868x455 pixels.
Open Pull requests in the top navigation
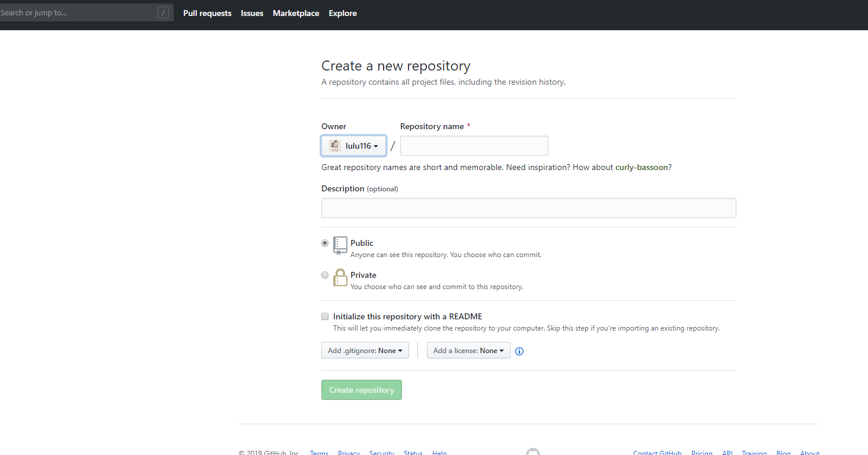(208, 13)
